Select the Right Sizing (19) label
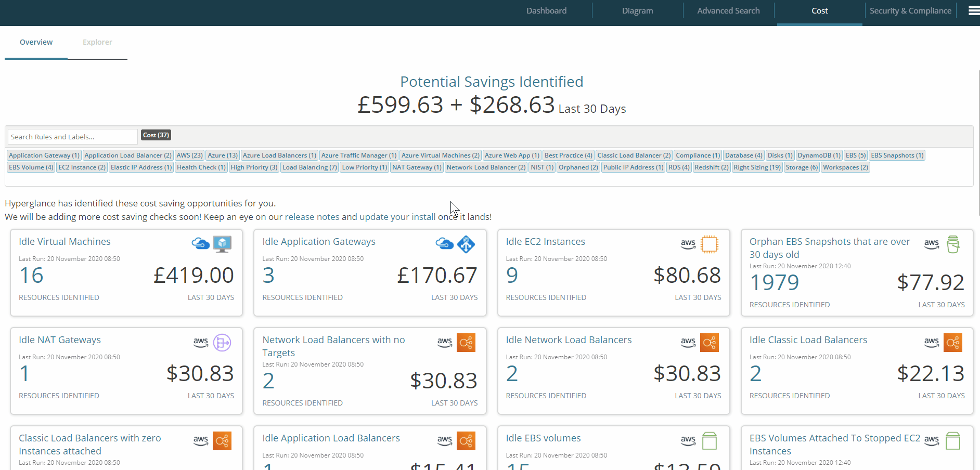Viewport: 980px width, 470px height. click(x=757, y=167)
